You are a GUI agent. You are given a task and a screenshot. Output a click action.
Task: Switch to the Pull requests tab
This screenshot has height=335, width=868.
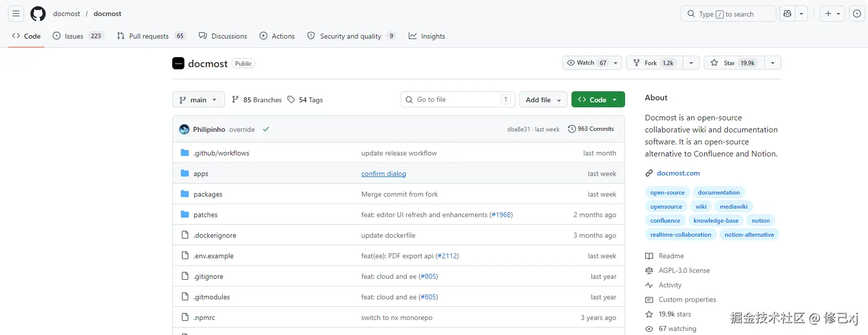pyautogui.click(x=149, y=36)
